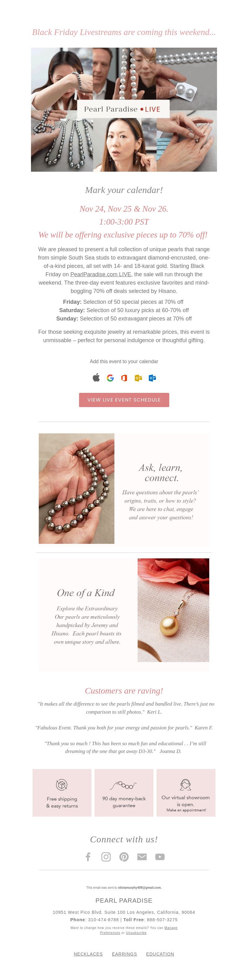Viewport: 248px width, 980px height.
Task: Go to Education footer menu link
Action: pos(160,954)
